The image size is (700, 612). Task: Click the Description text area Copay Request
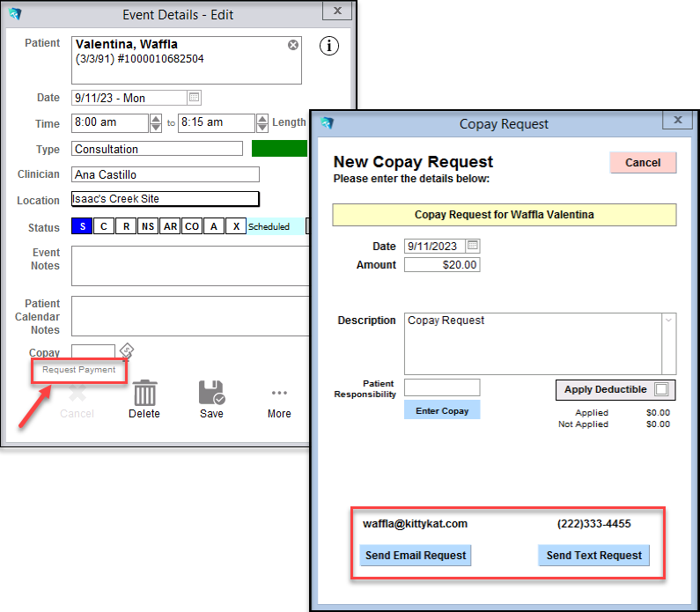tap(534, 343)
